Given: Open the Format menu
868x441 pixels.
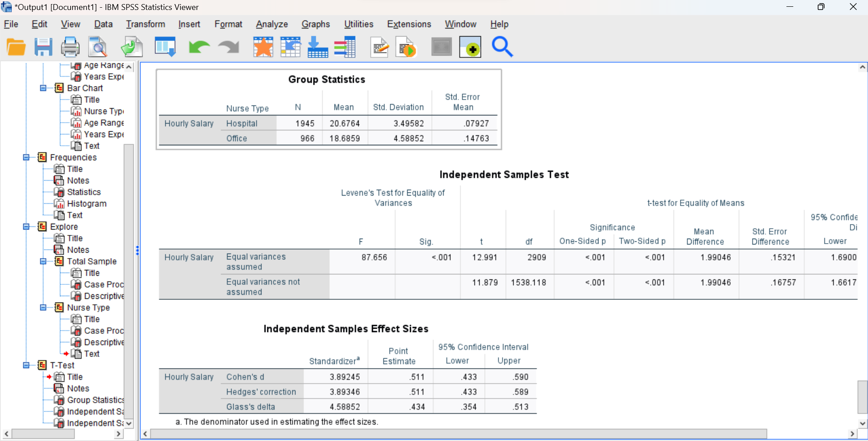Looking at the screenshot, I should coord(228,24).
